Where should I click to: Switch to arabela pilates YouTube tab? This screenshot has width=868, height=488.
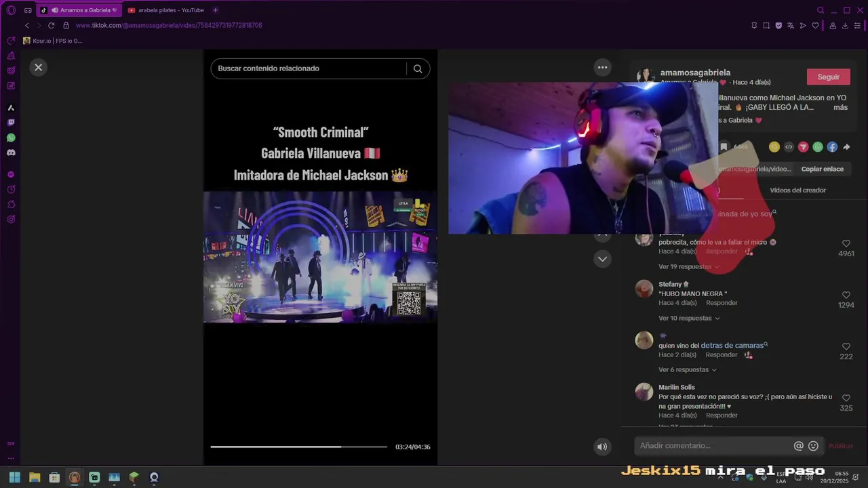[166, 10]
